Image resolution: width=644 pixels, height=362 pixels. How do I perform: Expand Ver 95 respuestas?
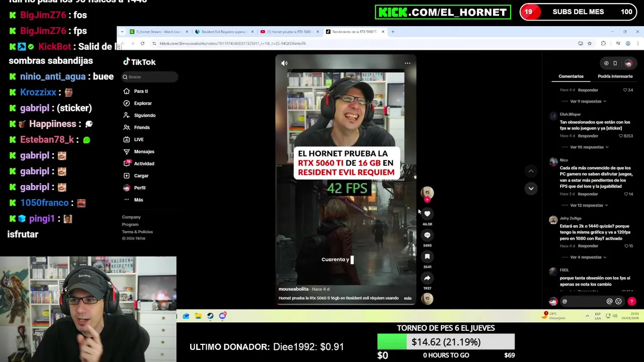[x=589, y=147]
